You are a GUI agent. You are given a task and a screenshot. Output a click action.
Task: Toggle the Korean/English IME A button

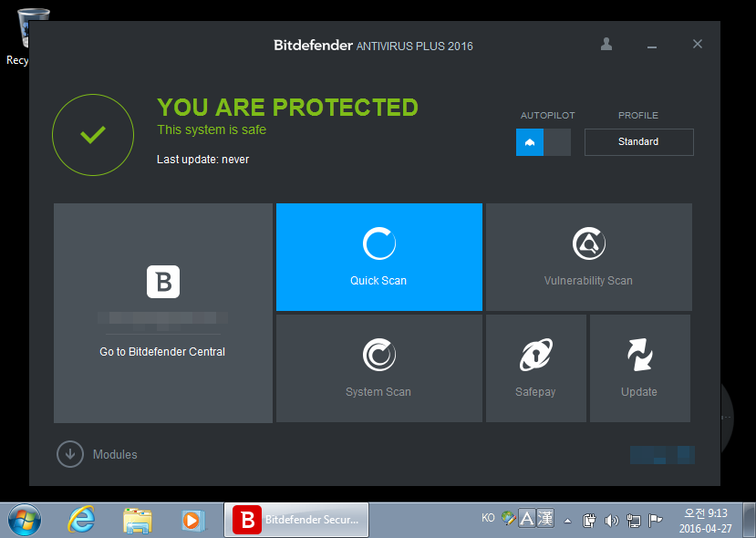point(527,519)
